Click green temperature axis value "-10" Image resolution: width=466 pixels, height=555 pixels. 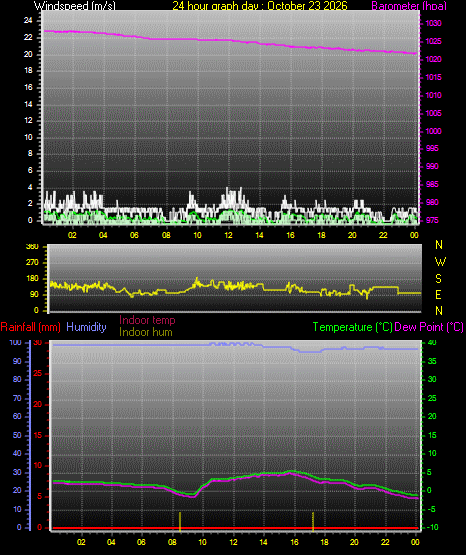click(432, 527)
